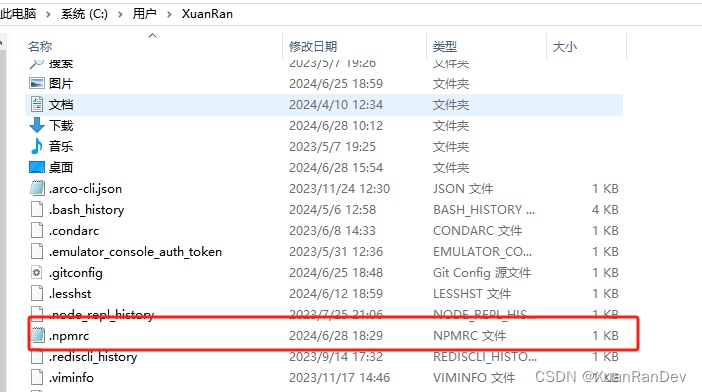Screen dimensions: 702x392
Task: Click the 图片 folder icon
Action: click(x=37, y=83)
